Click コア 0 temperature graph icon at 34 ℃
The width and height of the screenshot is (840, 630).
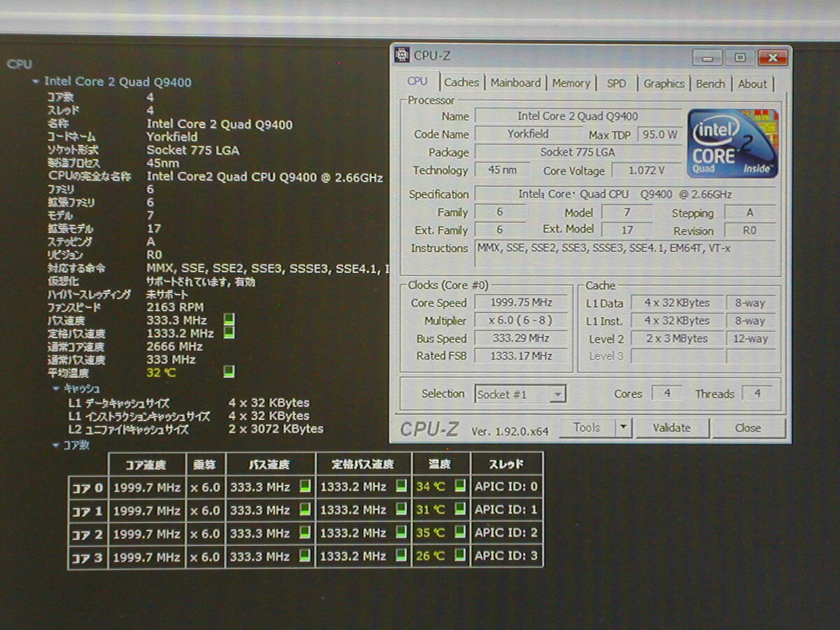(x=460, y=486)
